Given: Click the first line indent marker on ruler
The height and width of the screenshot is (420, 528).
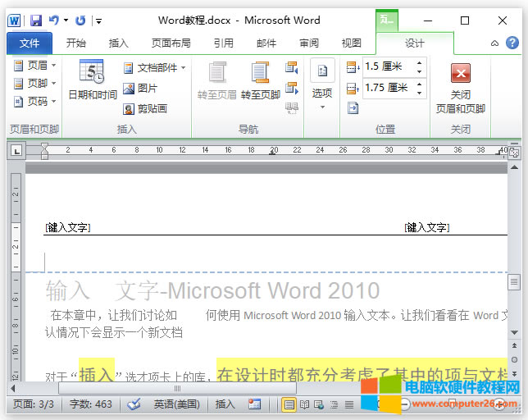Looking at the screenshot, I should [44, 146].
